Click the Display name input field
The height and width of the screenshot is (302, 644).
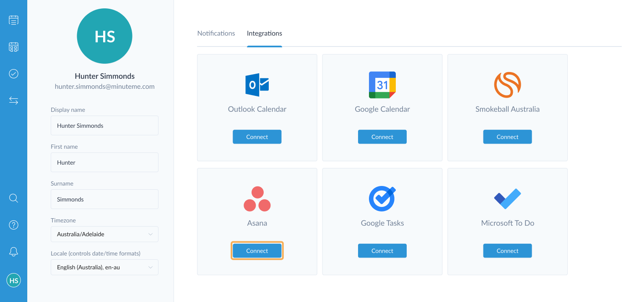tap(104, 126)
